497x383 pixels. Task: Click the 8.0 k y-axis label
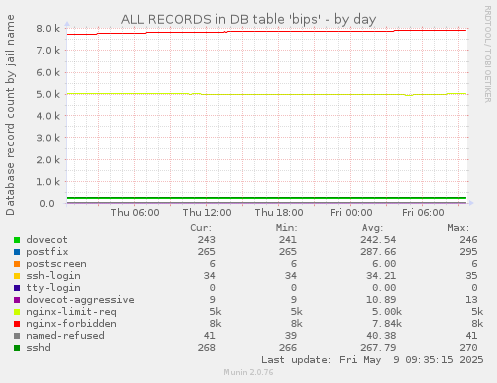click(48, 29)
